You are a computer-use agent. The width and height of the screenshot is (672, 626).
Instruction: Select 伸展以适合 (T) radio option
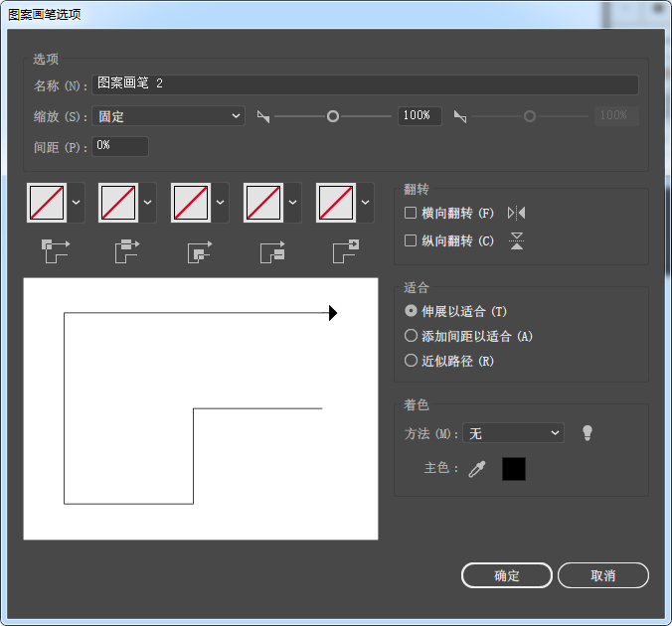tap(411, 311)
